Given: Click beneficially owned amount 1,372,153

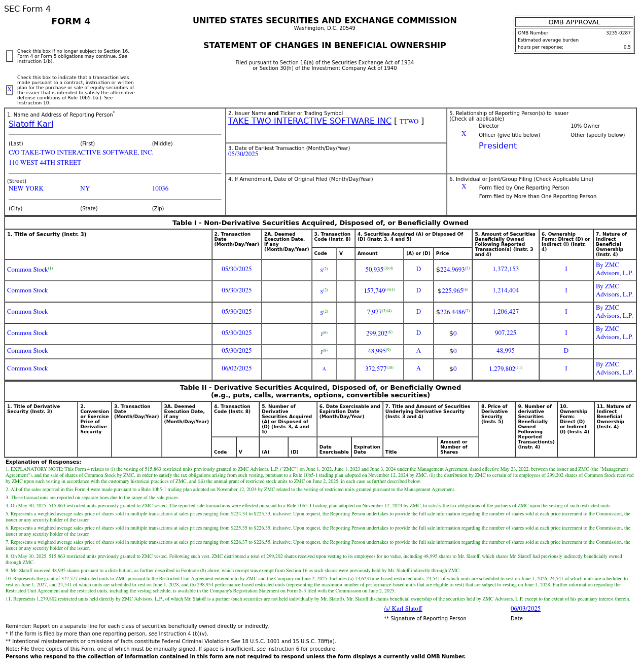Looking at the screenshot, I should pyautogui.click(x=506, y=269).
